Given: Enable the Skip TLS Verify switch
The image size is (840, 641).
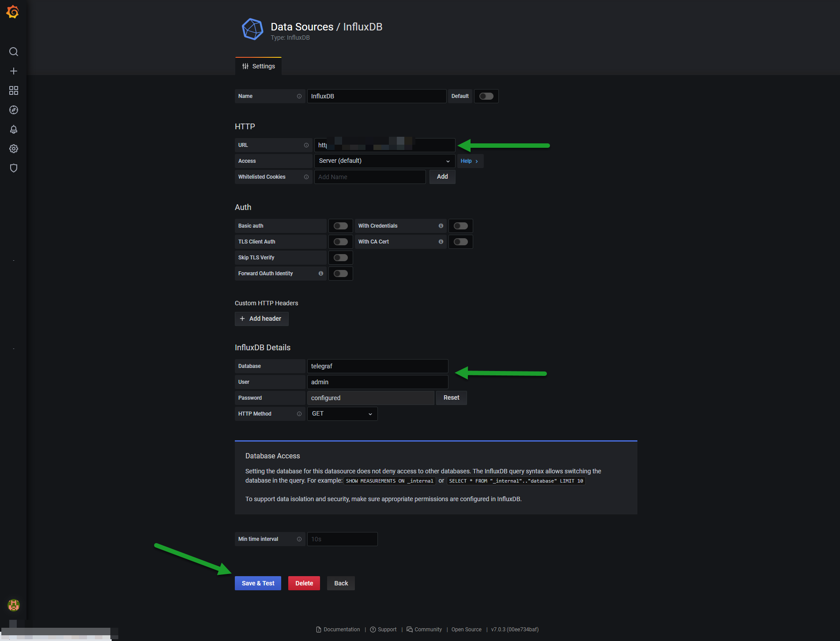Looking at the screenshot, I should pos(341,258).
